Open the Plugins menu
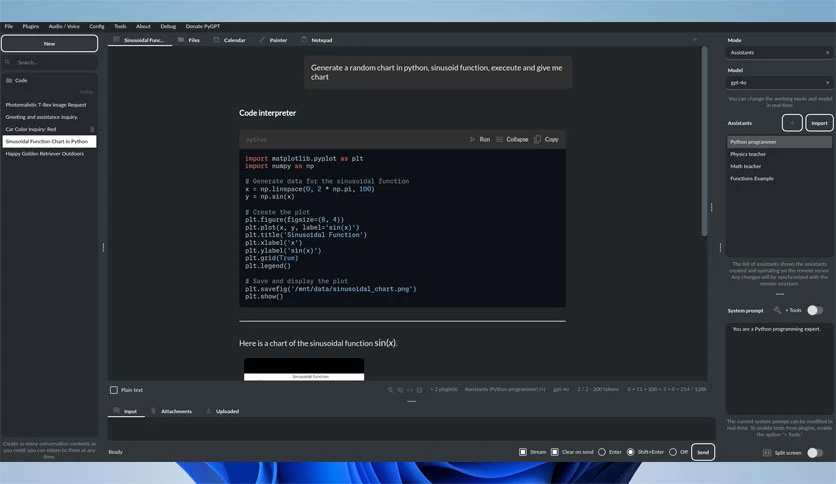The height and width of the screenshot is (484, 836). pyautogui.click(x=31, y=26)
